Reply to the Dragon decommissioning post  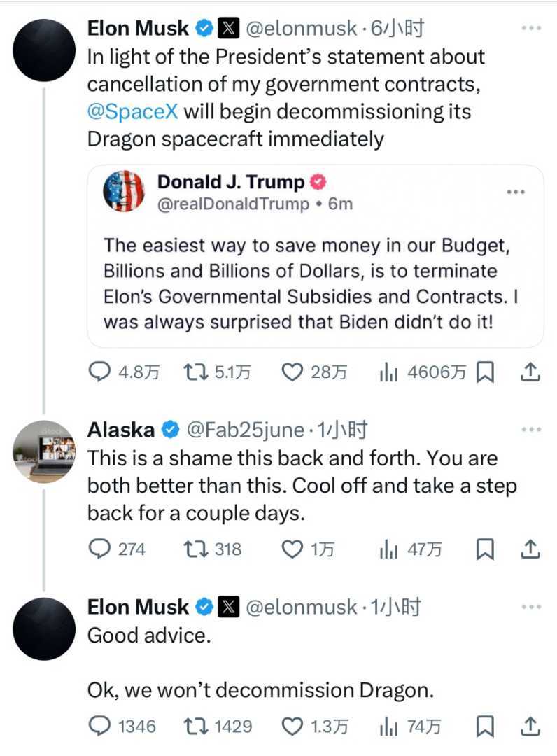pos(101,372)
